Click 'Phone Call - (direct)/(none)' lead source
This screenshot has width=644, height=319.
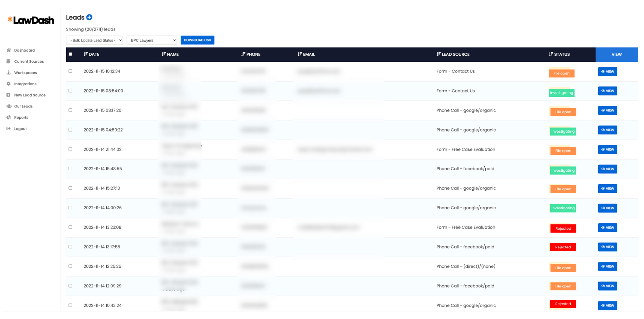[466, 266]
